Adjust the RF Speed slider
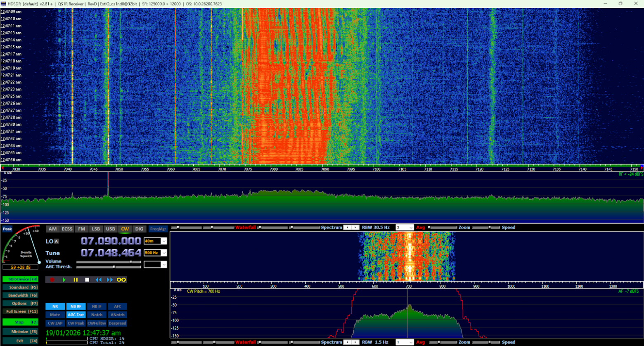This screenshot has height=346, width=644. pos(487,228)
